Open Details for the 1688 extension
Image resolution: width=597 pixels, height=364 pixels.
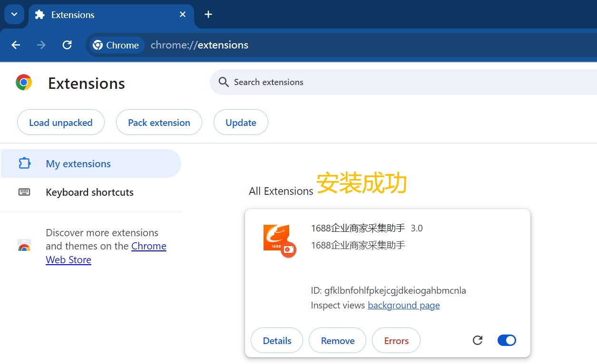[277, 341]
